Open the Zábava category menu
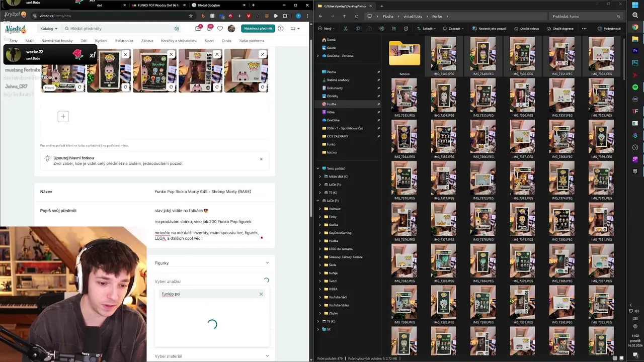The width and height of the screenshot is (644, 362). (x=147, y=41)
